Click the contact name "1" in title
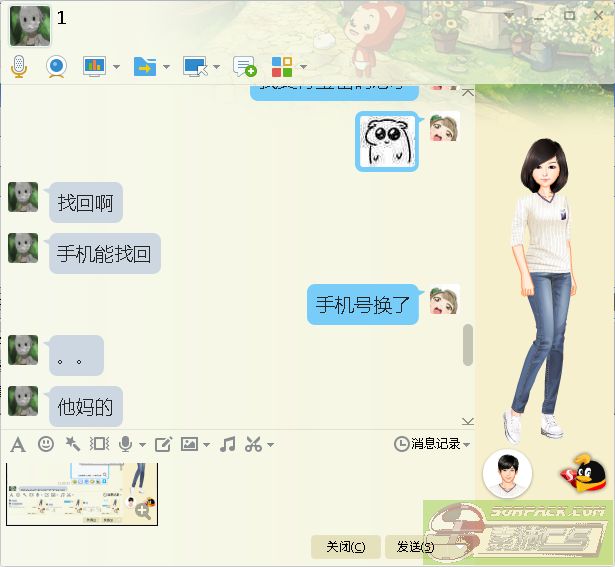Viewport: 615px width, 567px height. click(62, 18)
